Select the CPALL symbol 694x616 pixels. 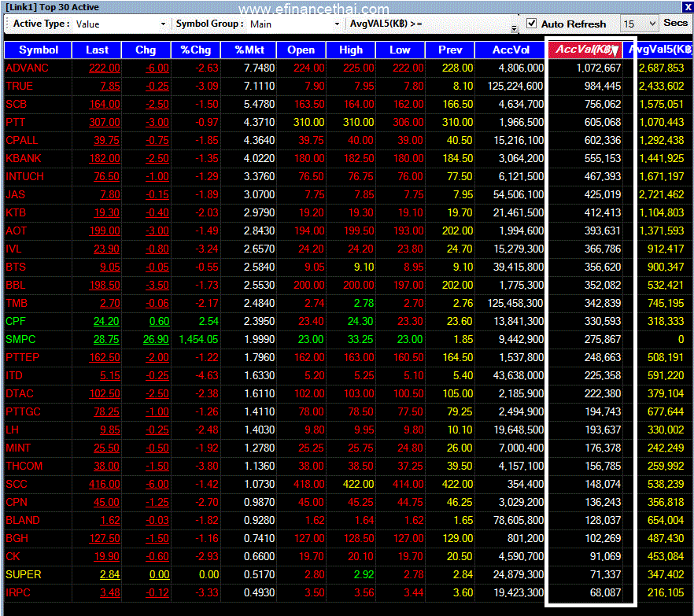(x=22, y=141)
